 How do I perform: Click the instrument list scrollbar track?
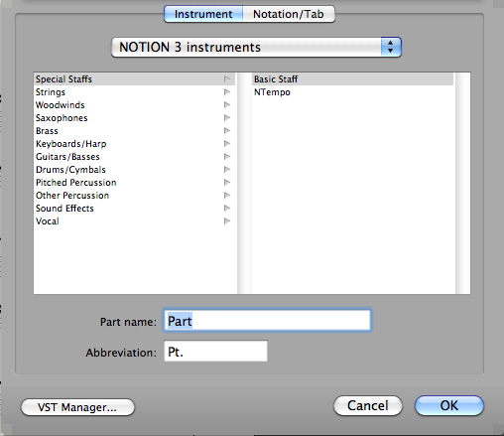[x=462, y=183]
